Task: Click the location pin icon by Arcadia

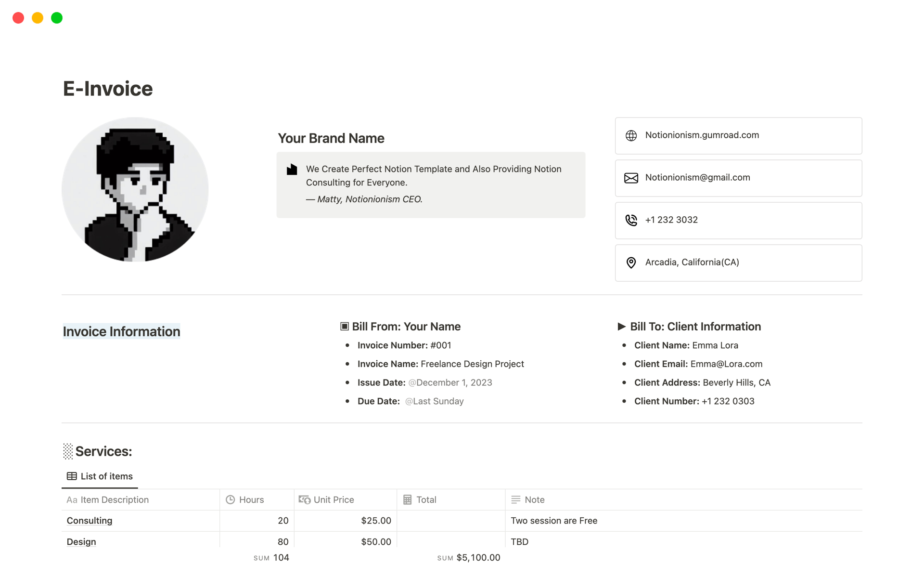Action: (631, 263)
